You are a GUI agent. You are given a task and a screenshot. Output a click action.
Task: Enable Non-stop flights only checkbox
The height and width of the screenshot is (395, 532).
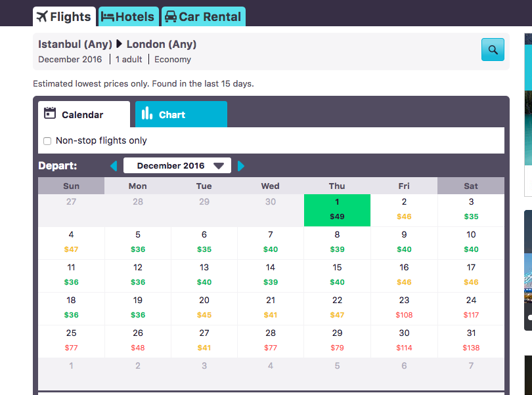pos(47,141)
